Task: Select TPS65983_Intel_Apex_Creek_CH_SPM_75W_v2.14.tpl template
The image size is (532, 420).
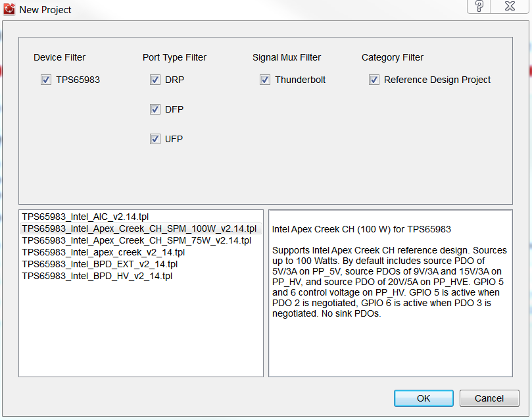Action: pyautogui.click(x=137, y=240)
